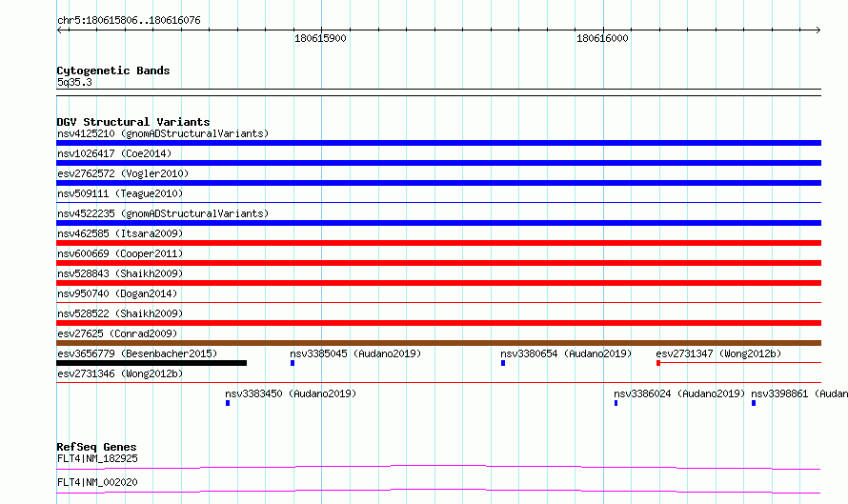848x504 pixels.
Task: Click the nsv600669 (Cooper2011) label
Action: point(120,253)
